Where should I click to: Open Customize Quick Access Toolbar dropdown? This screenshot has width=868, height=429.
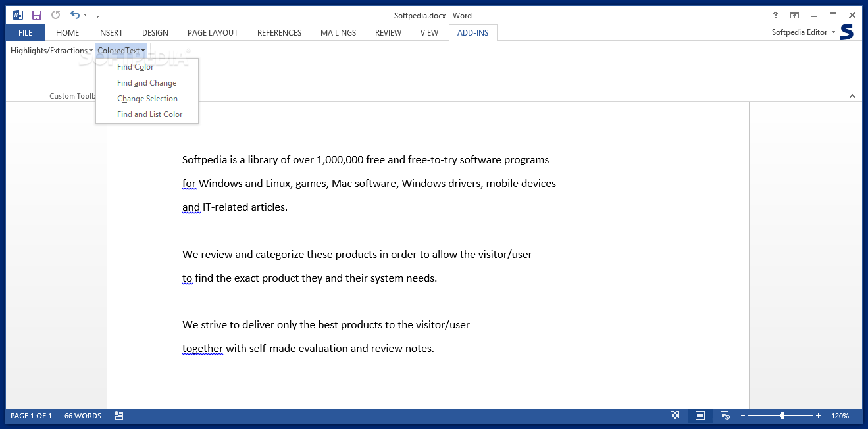coord(97,15)
